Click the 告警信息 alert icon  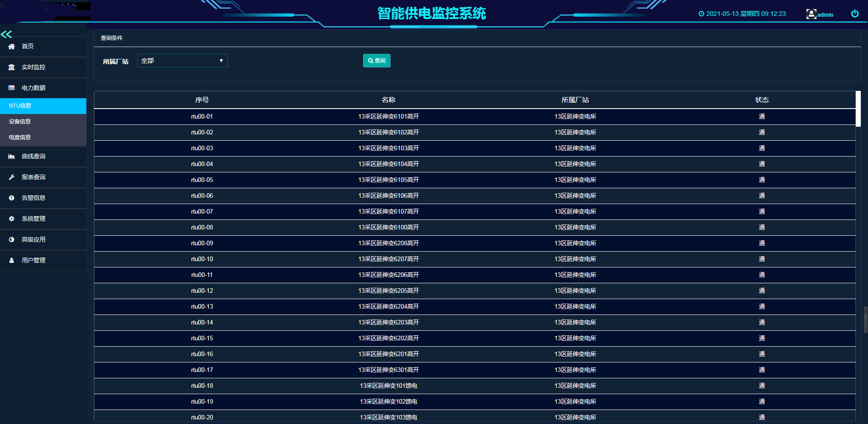(x=12, y=198)
